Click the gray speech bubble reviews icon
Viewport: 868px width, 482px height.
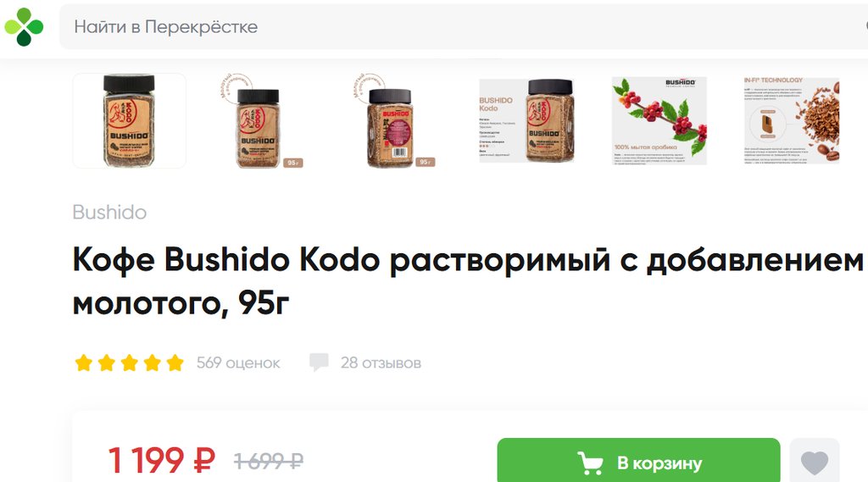pos(319,363)
